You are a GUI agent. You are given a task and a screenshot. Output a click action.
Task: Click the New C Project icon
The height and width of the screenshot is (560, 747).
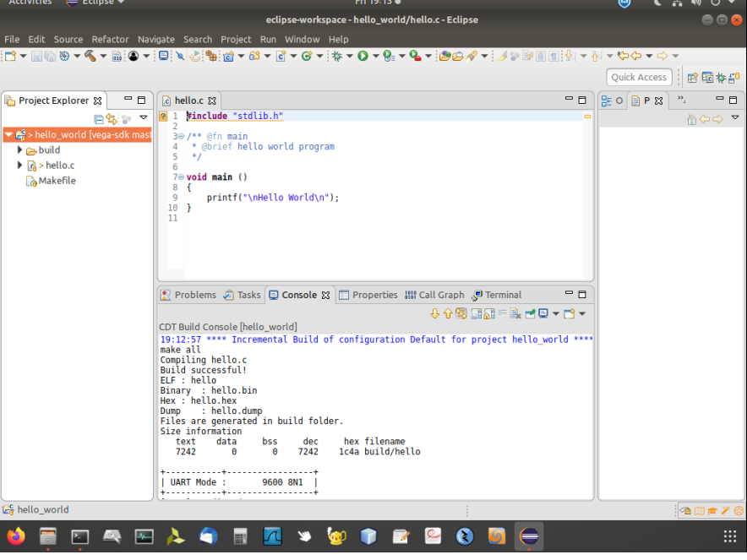228,57
